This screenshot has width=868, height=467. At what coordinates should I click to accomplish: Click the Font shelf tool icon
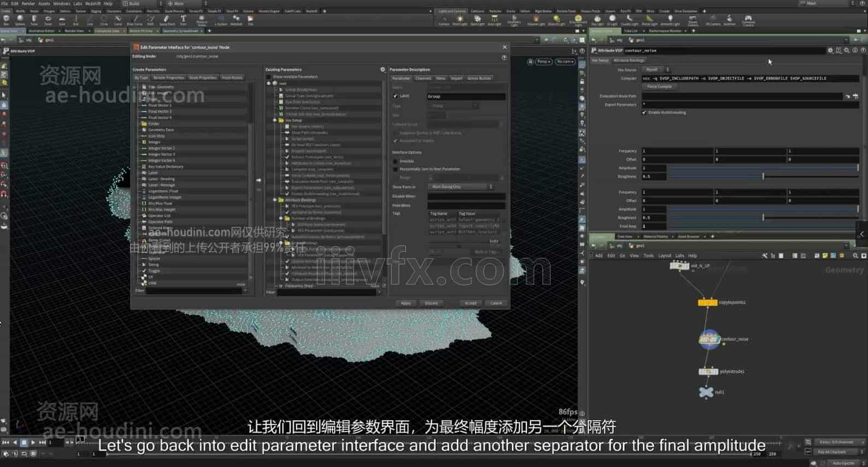[x=183, y=20]
